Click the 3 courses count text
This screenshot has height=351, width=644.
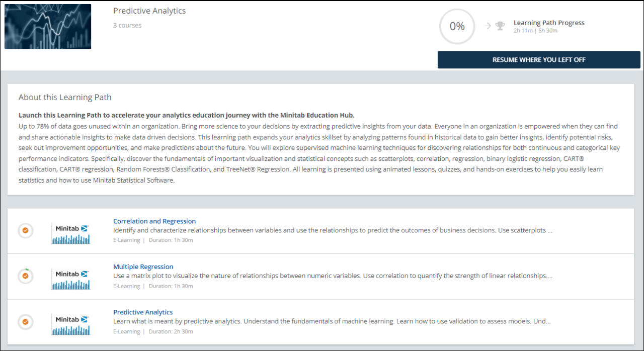[127, 26]
